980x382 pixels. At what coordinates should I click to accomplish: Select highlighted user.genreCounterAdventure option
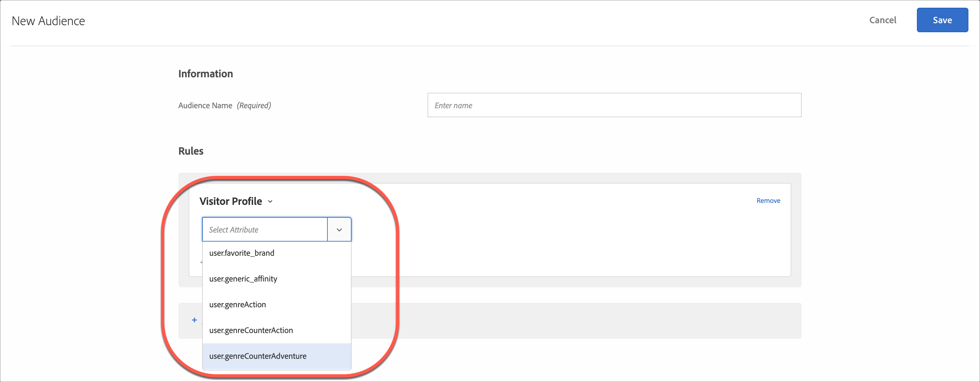tap(258, 356)
